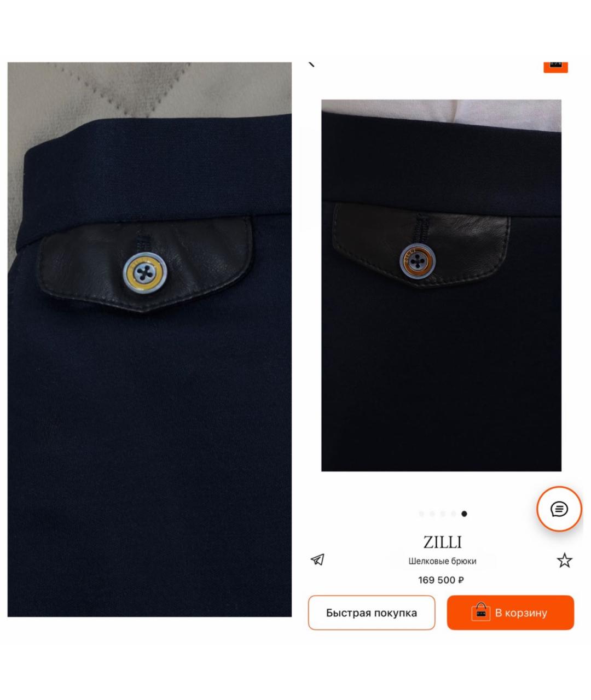Open the chat support bubble

pos(559,509)
